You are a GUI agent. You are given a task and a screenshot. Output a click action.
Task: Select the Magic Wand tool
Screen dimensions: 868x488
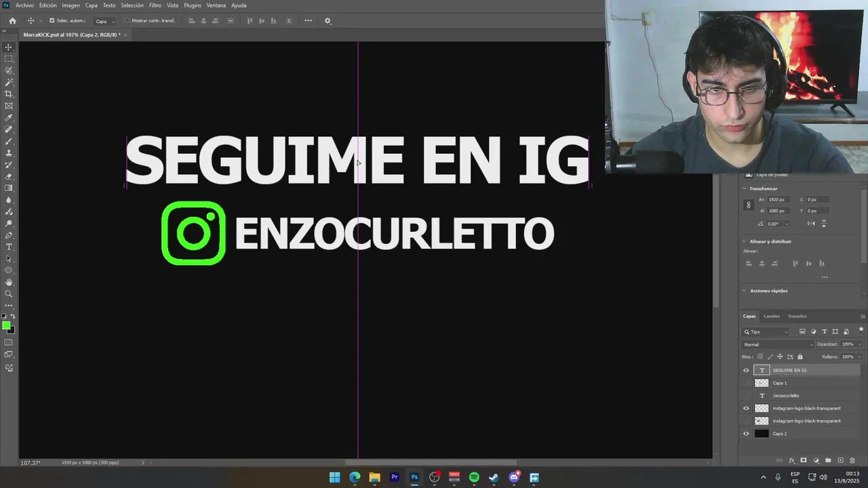pyautogui.click(x=9, y=82)
